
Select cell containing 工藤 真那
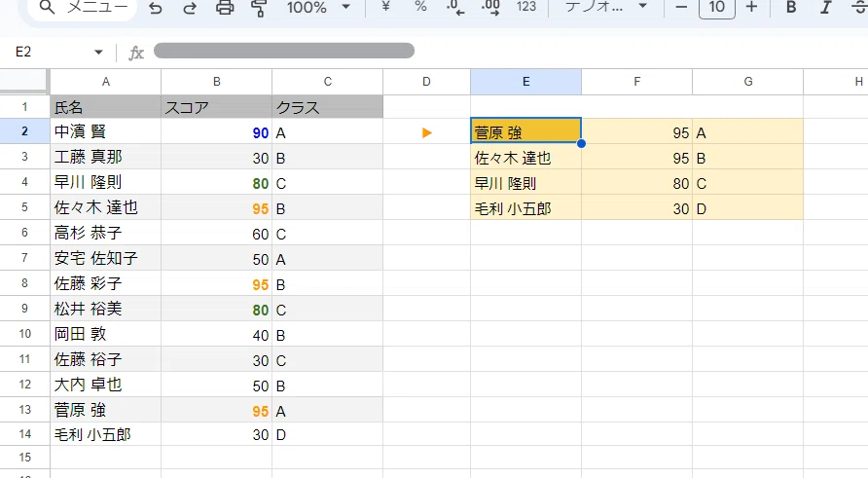[106, 157]
